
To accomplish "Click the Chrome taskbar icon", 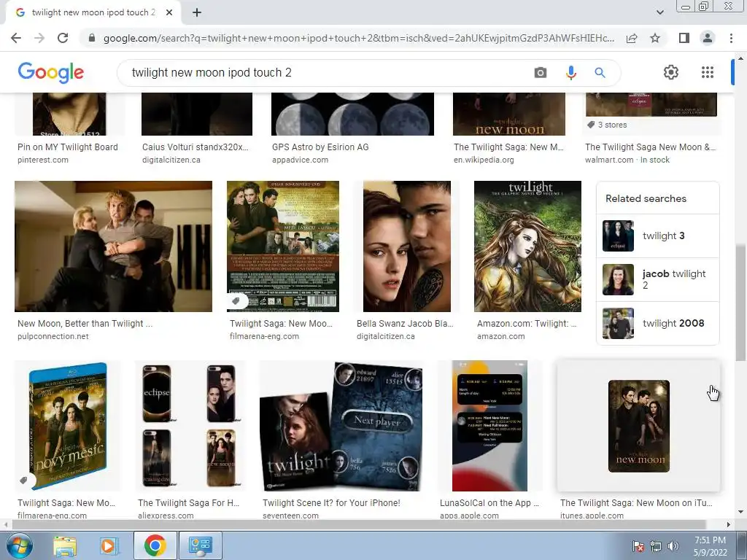I will click(155, 545).
